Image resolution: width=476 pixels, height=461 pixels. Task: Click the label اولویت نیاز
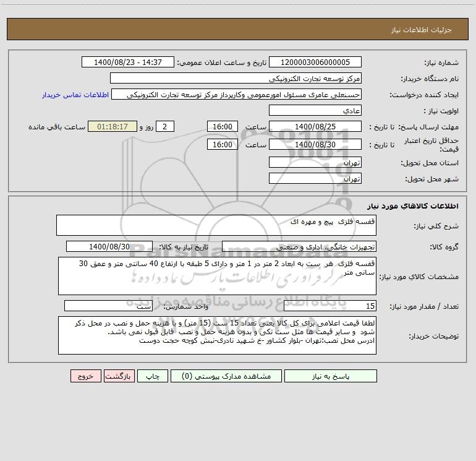point(441,111)
